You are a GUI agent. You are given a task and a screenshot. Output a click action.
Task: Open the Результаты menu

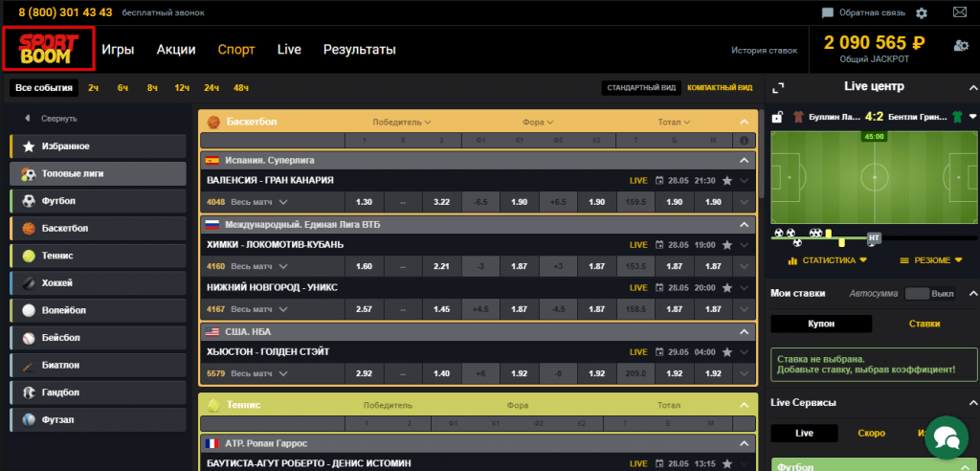(360, 50)
